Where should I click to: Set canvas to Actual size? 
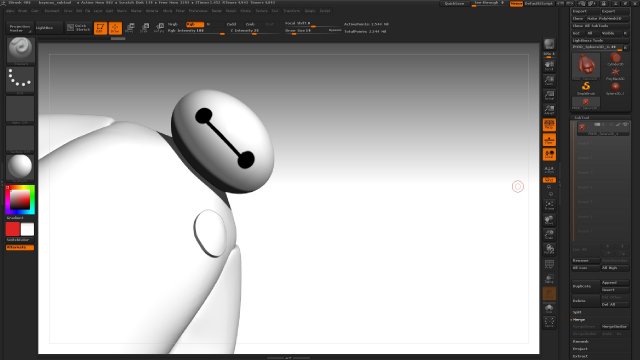(549, 95)
